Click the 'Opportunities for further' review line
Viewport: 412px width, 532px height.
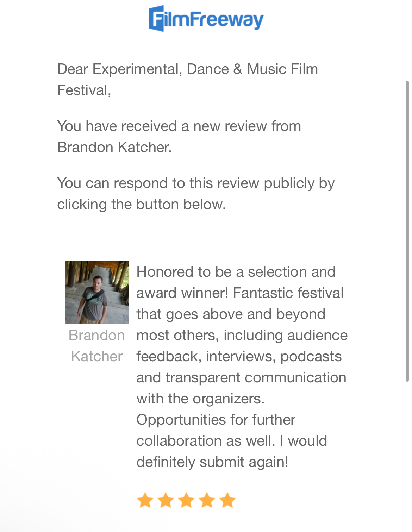tap(216, 420)
